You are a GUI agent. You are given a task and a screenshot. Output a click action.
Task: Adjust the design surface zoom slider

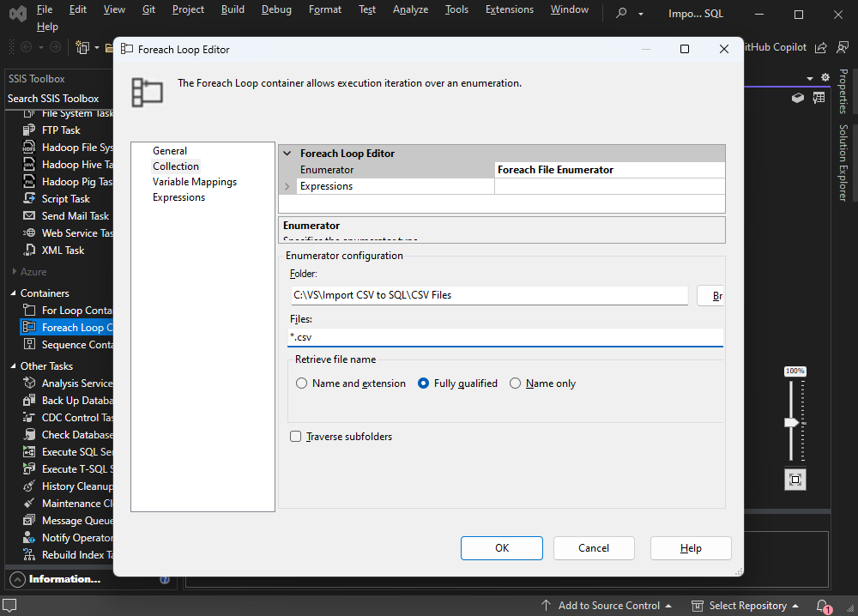click(x=792, y=423)
